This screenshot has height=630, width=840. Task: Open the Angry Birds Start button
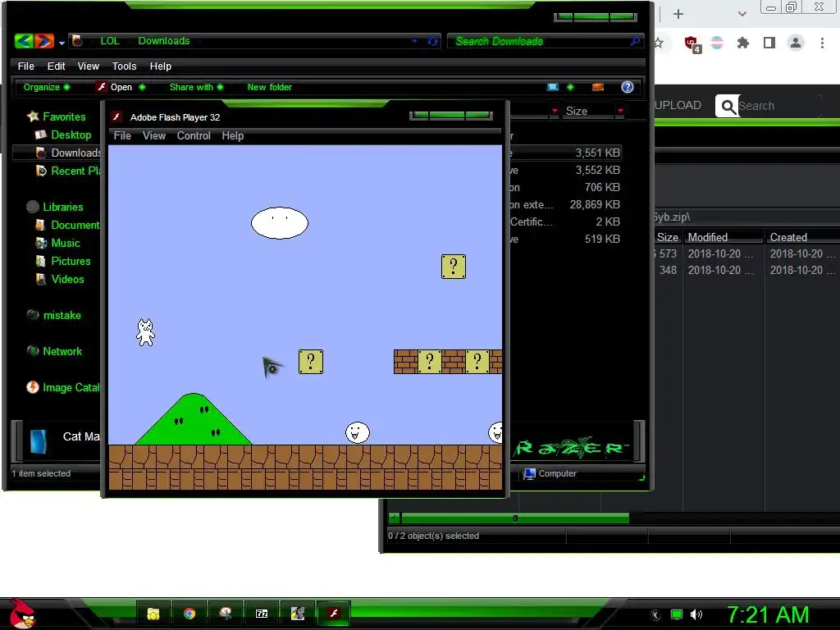click(21, 614)
